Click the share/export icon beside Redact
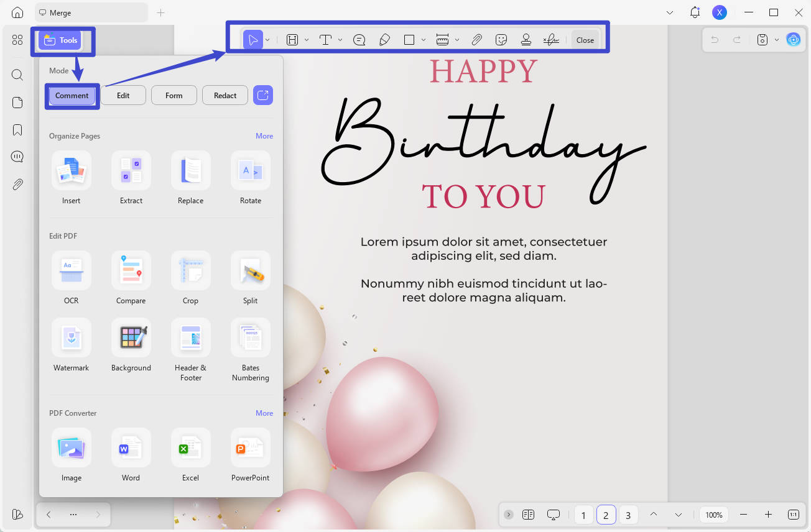Viewport: 811px width, 532px height. click(x=263, y=95)
